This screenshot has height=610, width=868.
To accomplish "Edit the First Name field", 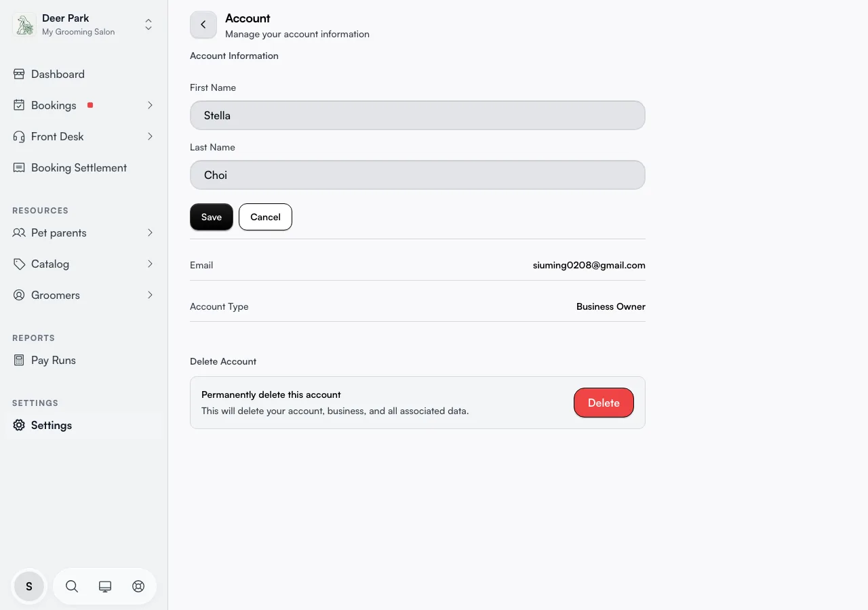I will coord(418,115).
